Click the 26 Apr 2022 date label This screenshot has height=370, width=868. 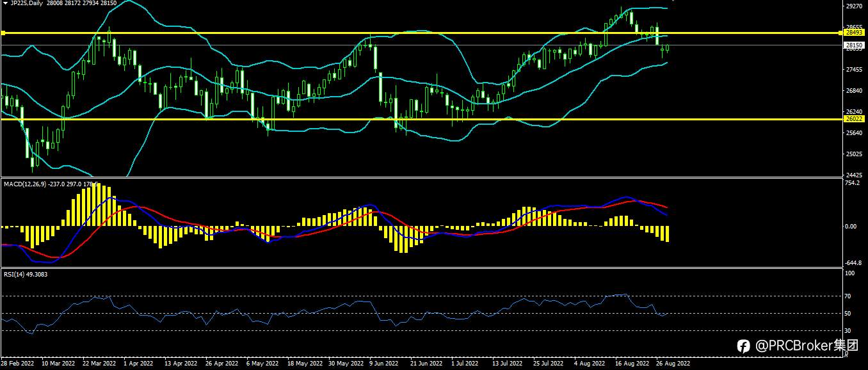pyautogui.click(x=221, y=363)
